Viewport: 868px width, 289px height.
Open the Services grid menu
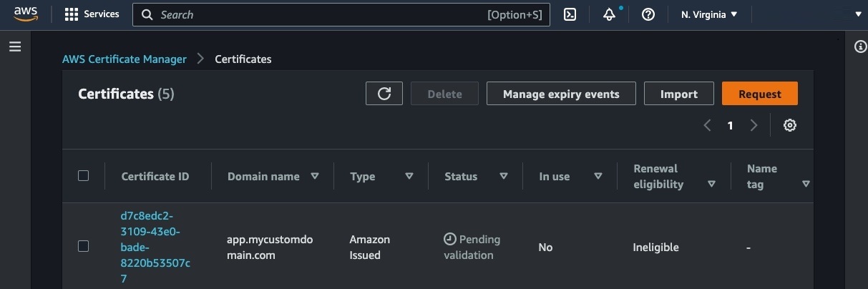(x=72, y=14)
